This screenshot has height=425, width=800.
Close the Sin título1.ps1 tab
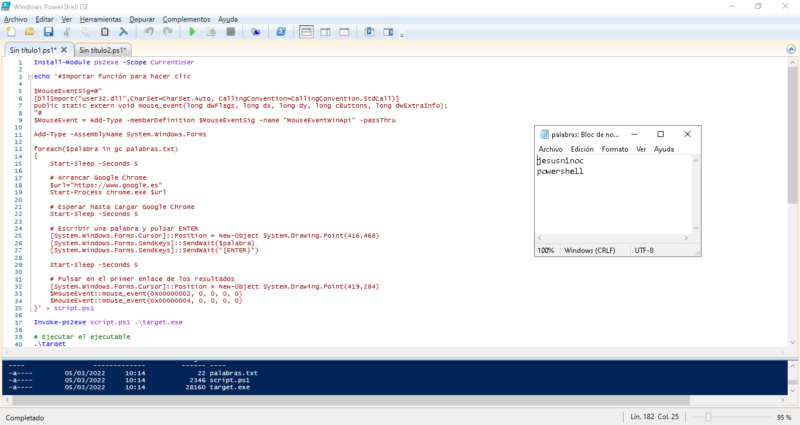[x=64, y=49]
